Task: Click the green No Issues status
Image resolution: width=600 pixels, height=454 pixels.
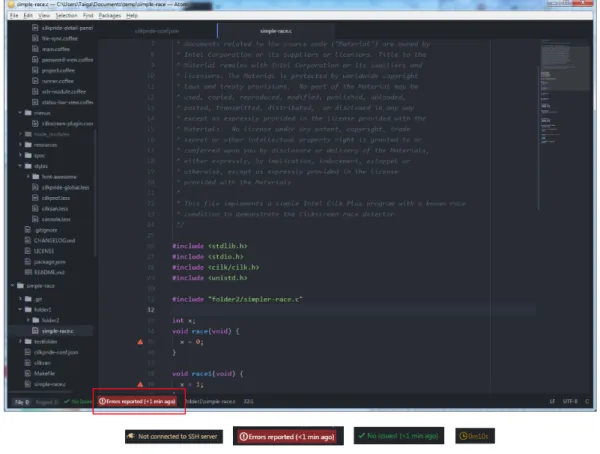Action: (78, 402)
